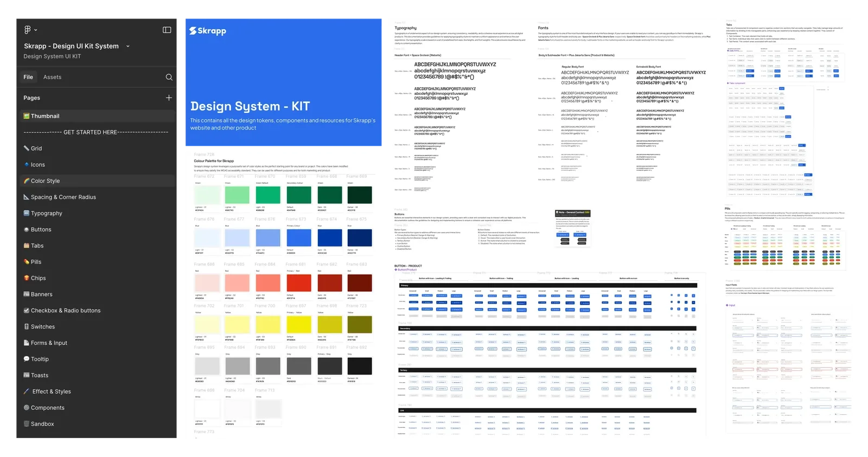The height and width of the screenshot is (457, 868).
Task: Switch to the File tab
Action: [x=28, y=77]
